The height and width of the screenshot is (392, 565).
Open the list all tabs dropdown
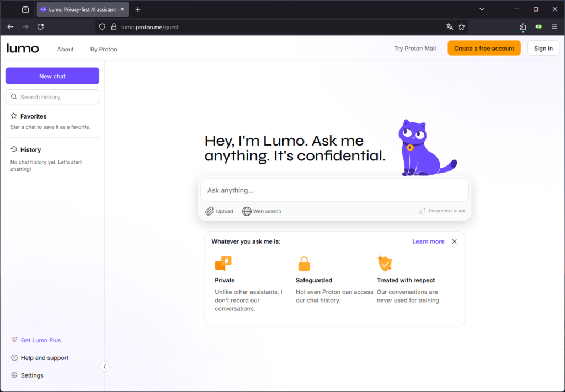pyautogui.click(x=482, y=9)
